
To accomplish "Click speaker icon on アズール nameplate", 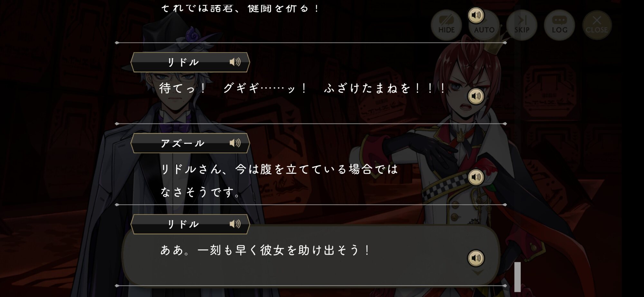I will [x=235, y=143].
